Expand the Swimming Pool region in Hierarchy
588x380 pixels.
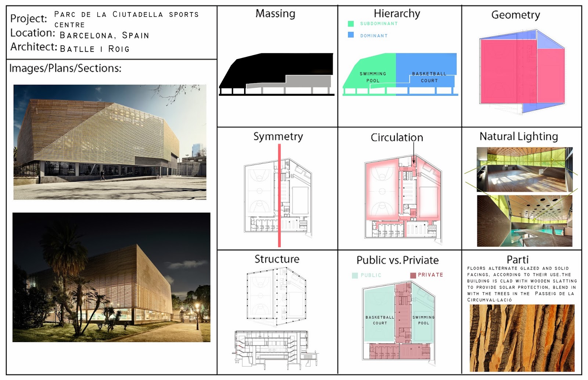372,77
